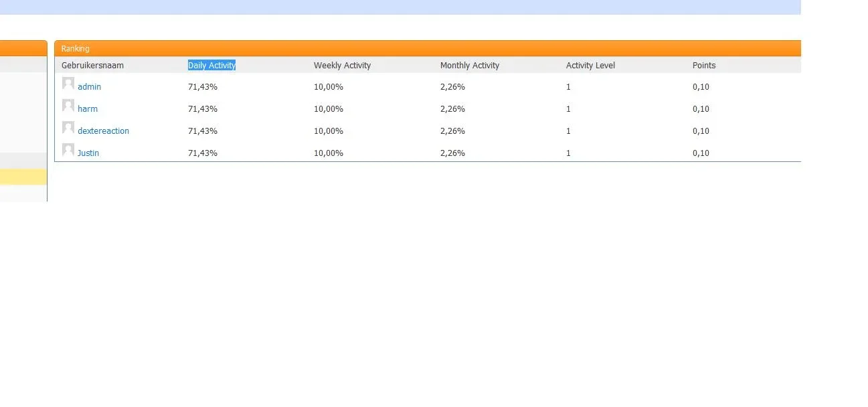868x407 pixels.
Task: Click admin's avatar icon
Action: click(x=68, y=84)
